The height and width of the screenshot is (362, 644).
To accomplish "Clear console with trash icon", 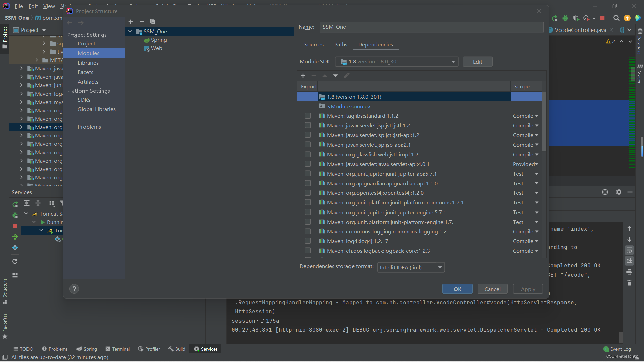I will coord(629,283).
